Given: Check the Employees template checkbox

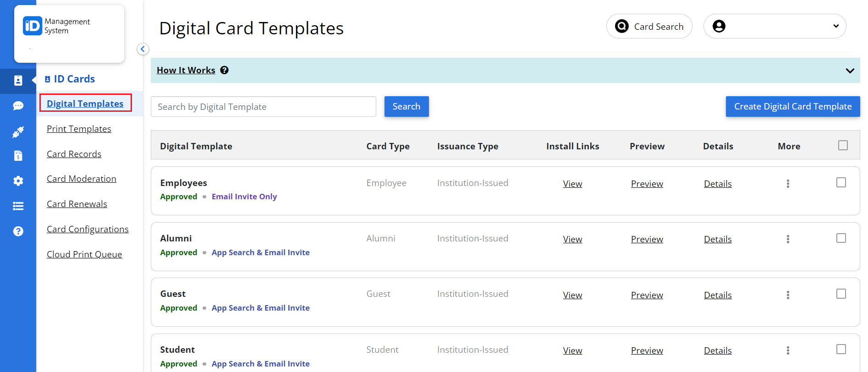Looking at the screenshot, I should 841,182.
